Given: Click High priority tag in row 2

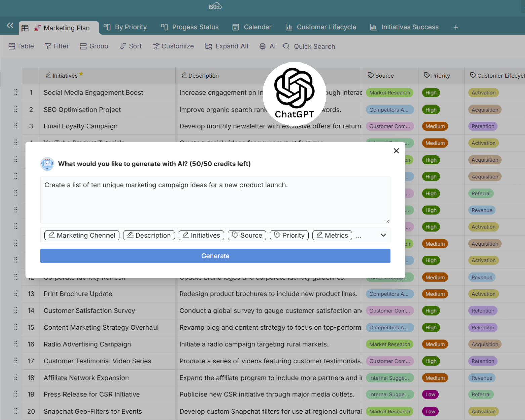Looking at the screenshot, I should pyautogui.click(x=431, y=110).
